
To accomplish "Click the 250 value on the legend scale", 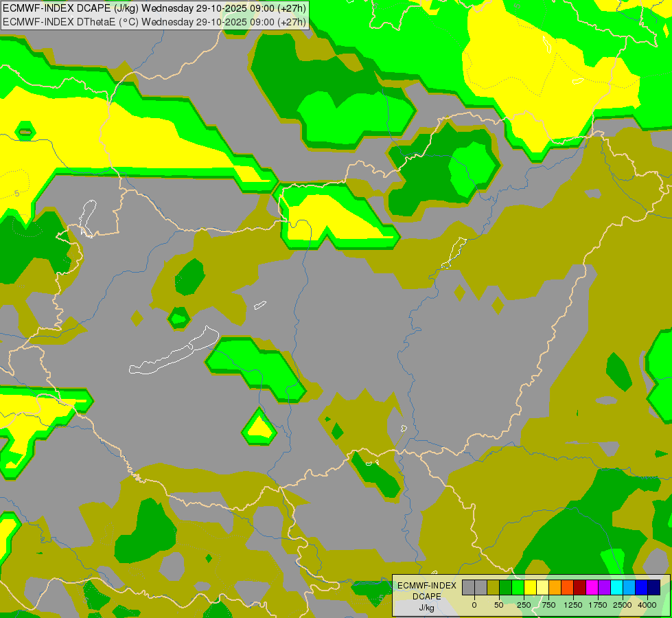I will pos(524,605).
